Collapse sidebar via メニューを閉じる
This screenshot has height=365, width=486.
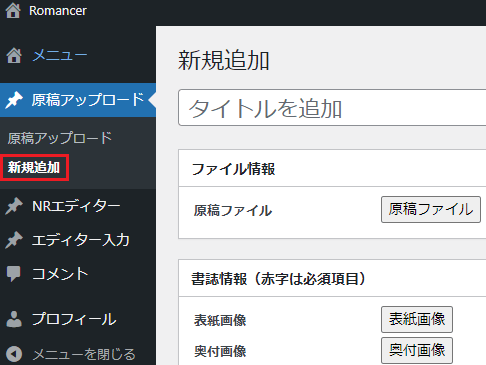pyautogui.click(x=84, y=354)
